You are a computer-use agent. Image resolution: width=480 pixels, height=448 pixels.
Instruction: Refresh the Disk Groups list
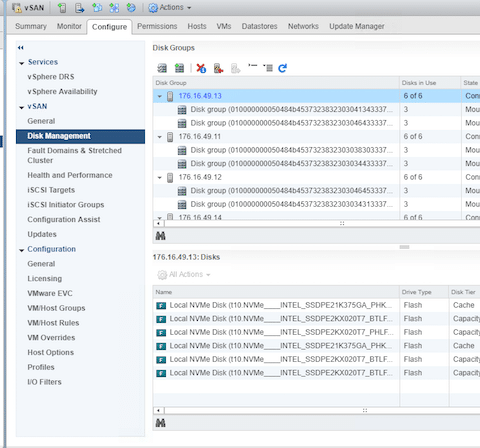coord(283,68)
